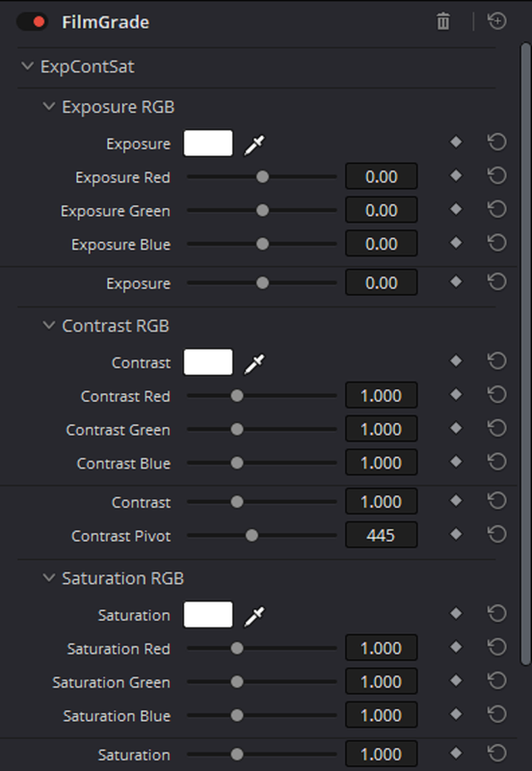Open the Exposure white color swatch
The height and width of the screenshot is (771, 532).
point(208,143)
